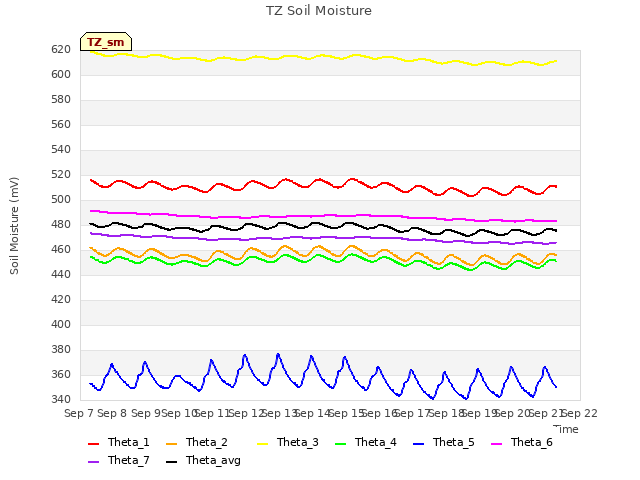Click the black Theta_avg legend swatch
This screenshot has width=640, height=480.
click(x=171, y=462)
